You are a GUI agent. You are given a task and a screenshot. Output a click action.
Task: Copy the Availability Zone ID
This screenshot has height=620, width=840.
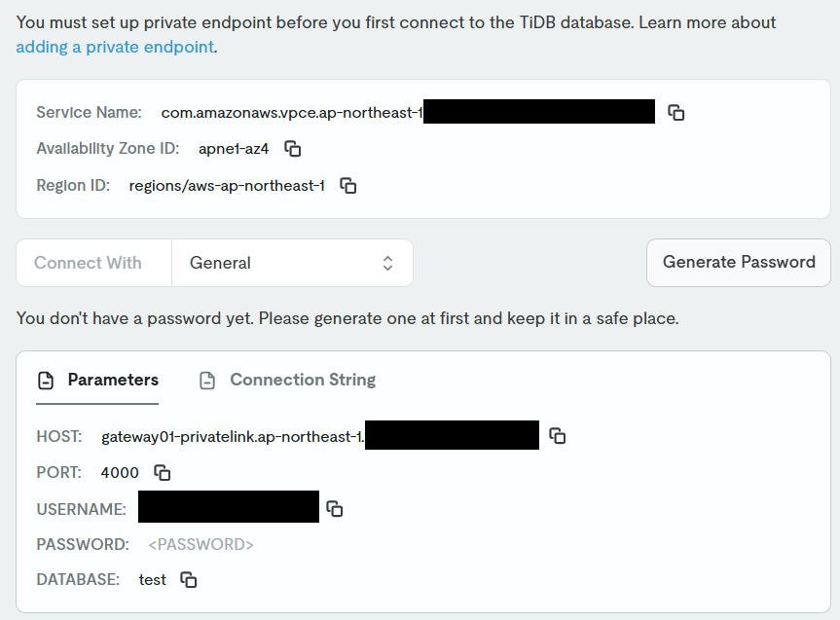click(x=292, y=149)
